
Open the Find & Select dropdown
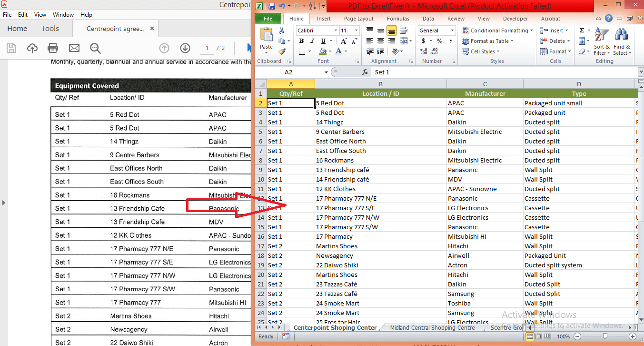[x=622, y=42]
